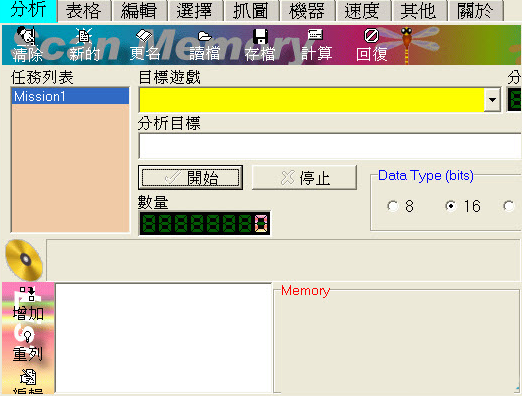Image resolution: width=522 pixels, height=396 pixels.
Task: Click the 新的 (new) toolbar icon
Action: [84, 44]
